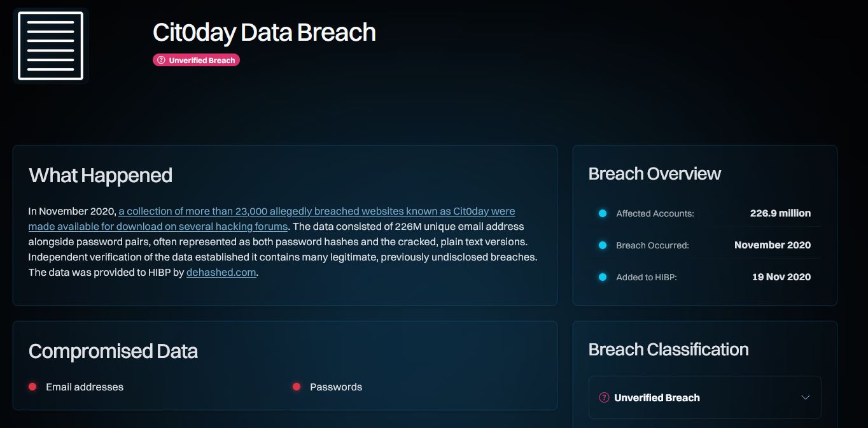
Task: Click the Breach Classification heading
Action: coord(668,349)
